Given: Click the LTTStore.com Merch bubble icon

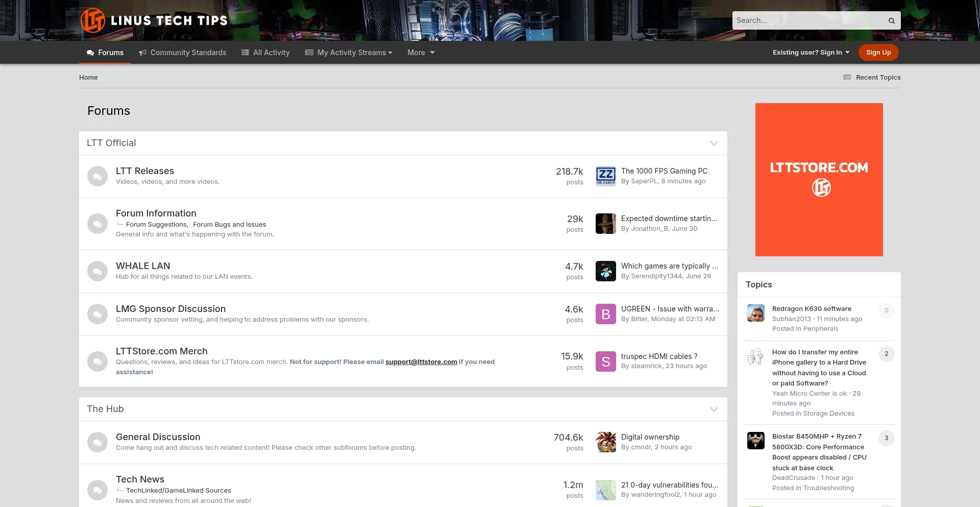Looking at the screenshot, I should (97, 361).
